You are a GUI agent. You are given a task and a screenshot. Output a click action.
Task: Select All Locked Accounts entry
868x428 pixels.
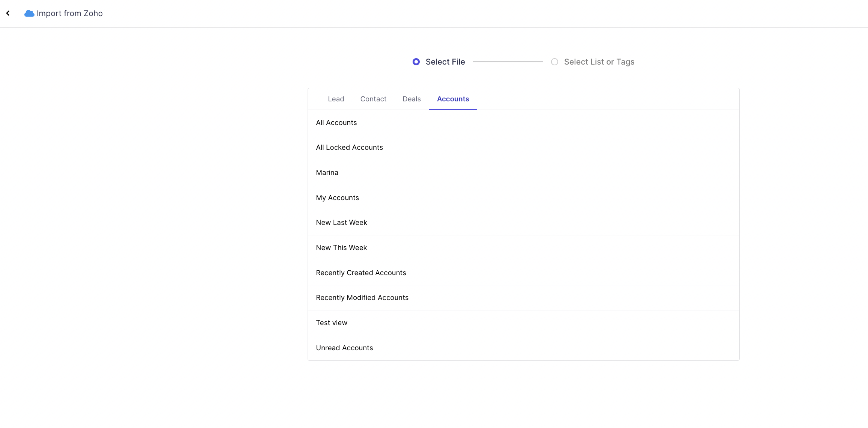pos(349,148)
